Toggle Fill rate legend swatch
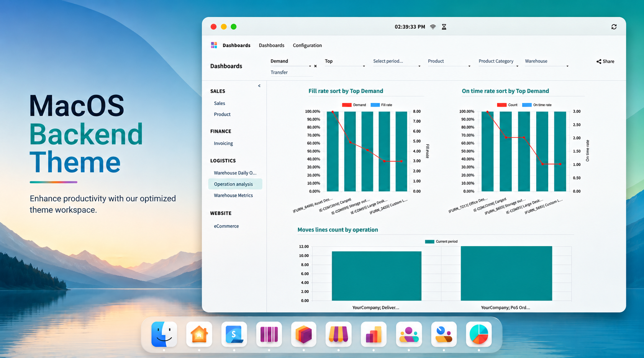This screenshot has height=358, width=644. click(375, 105)
